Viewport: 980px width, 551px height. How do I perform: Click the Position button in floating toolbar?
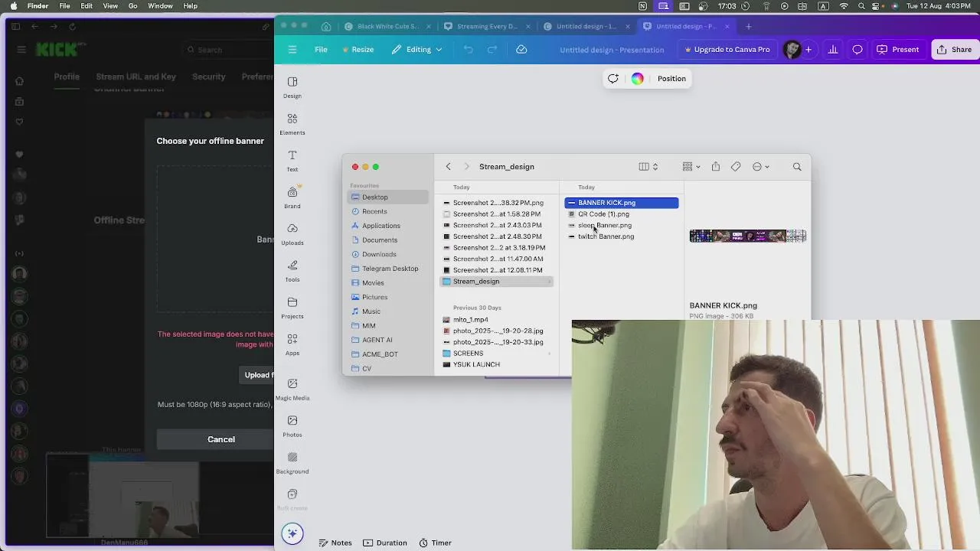coord(671,78)
